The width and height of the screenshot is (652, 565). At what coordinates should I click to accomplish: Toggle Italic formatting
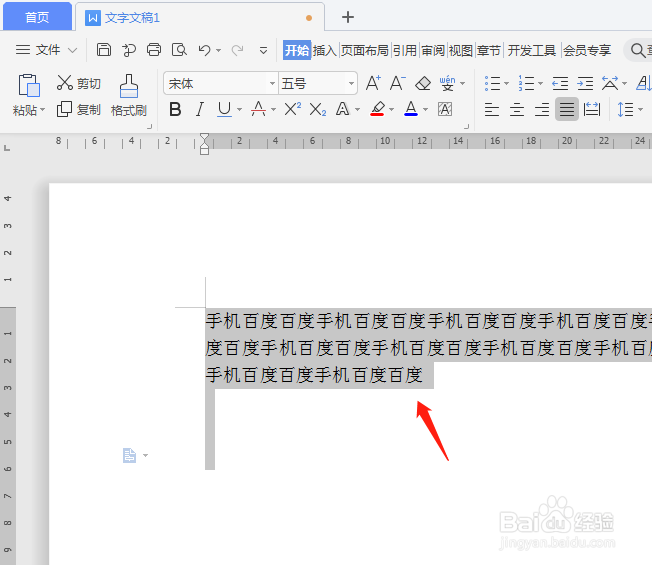(x=200, y=109)
